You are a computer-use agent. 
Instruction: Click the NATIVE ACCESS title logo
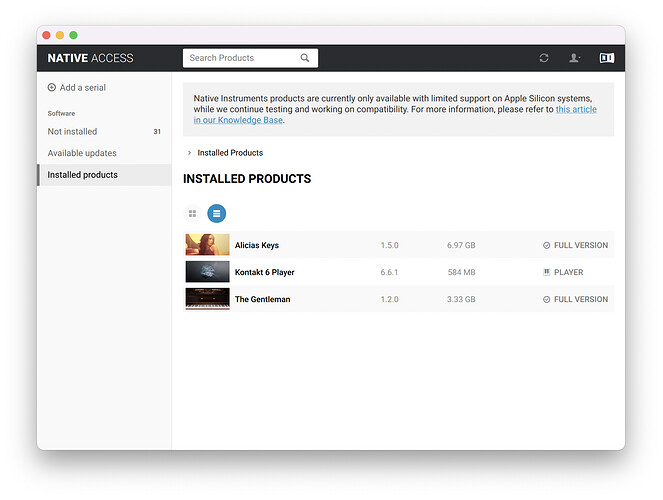pyautogui.click(x=90, y=58)
